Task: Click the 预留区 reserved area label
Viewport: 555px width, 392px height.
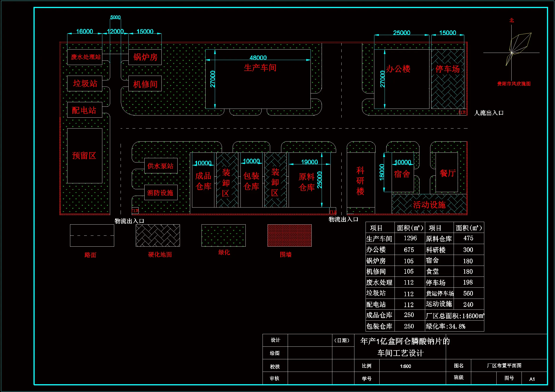Action: point(84,156)
